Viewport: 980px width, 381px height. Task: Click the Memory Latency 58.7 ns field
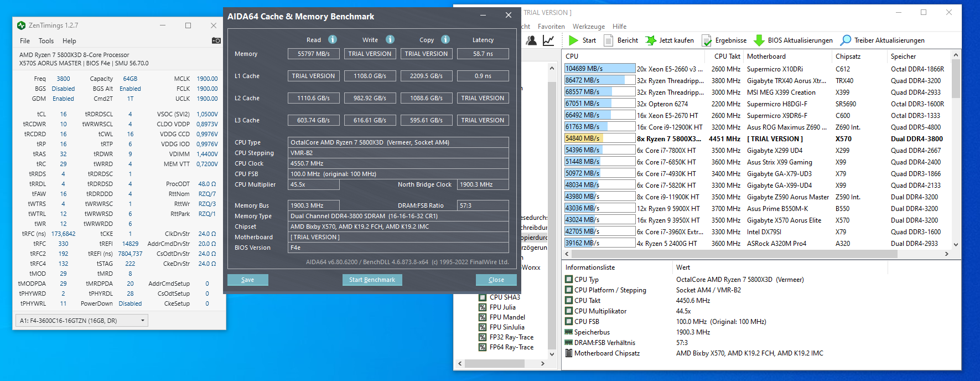483,54
